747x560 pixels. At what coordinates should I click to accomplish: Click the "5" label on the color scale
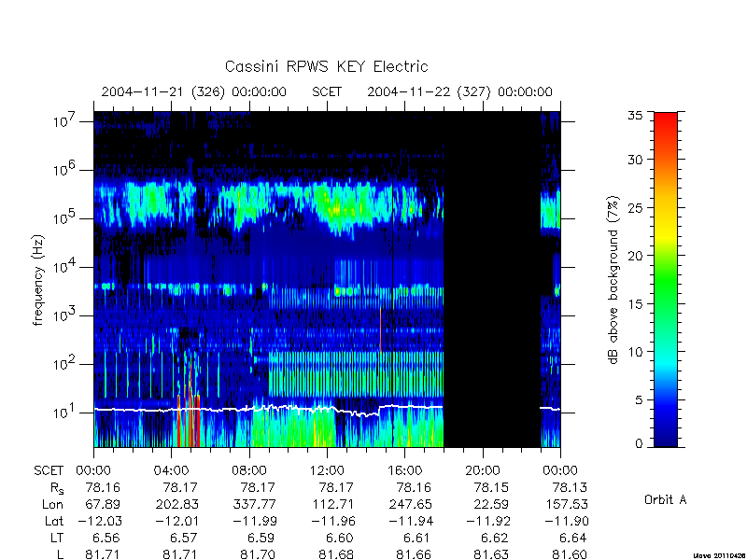click(638, 400)
